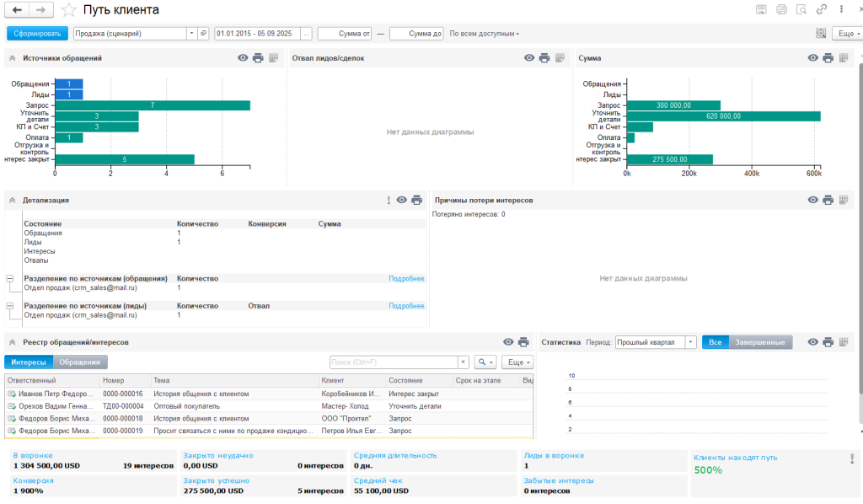
Task: Click the save icon in top-right toolbar
Action: 761,10
